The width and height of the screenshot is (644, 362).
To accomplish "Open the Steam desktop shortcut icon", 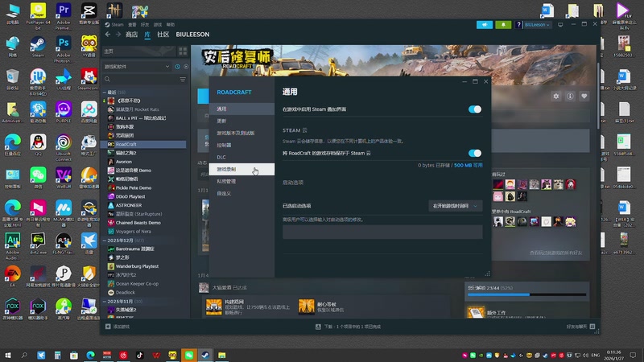I will [x=38, y=47].
